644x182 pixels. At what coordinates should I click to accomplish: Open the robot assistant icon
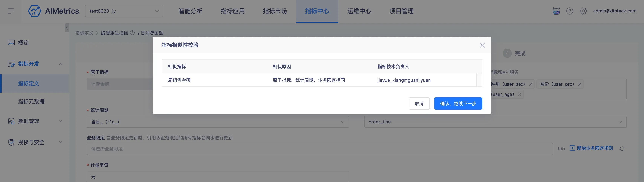click(x=556, y=11)
